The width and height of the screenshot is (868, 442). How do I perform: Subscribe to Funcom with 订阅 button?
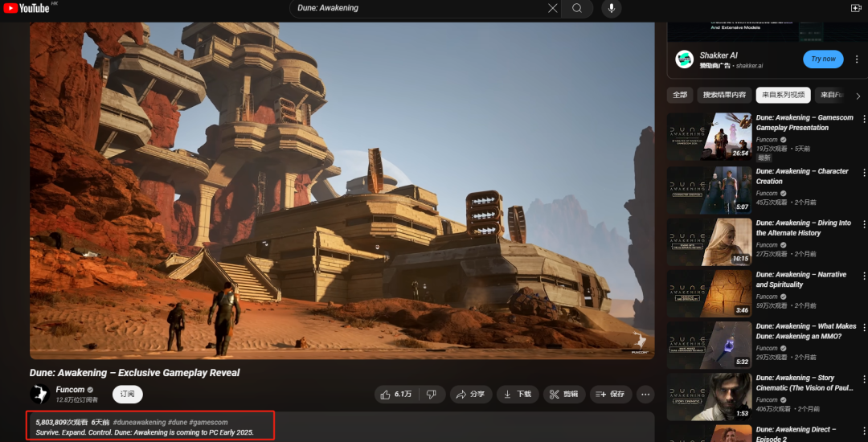[127, 394]
